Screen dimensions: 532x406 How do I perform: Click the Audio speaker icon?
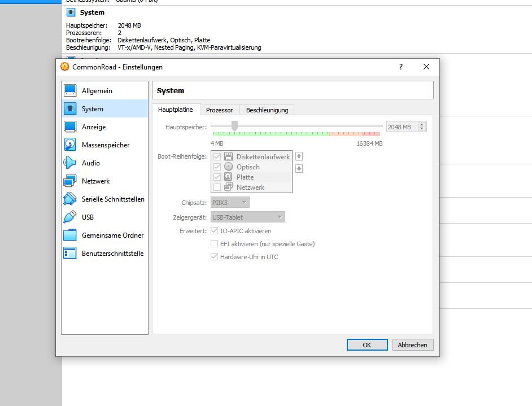pyautogui.click(x=70, y=163)
